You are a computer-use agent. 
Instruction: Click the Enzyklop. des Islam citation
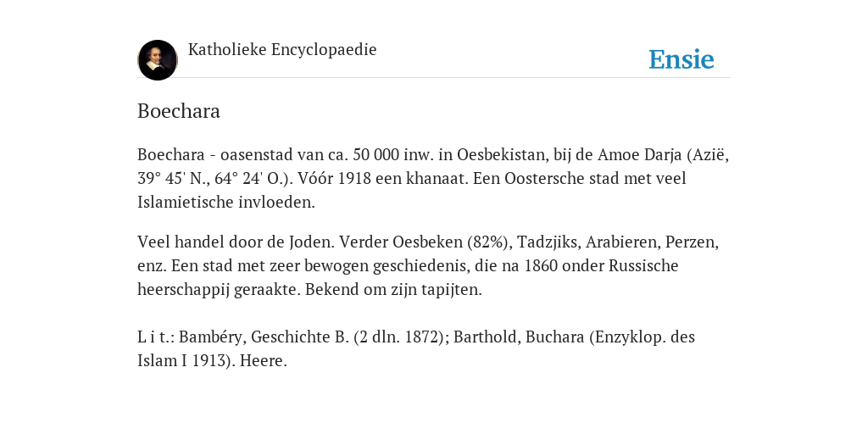[x=415, y=349]
